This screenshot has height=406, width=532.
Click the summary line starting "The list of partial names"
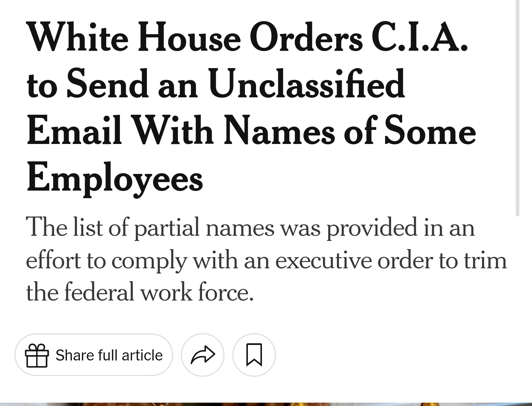coord(250,227)
